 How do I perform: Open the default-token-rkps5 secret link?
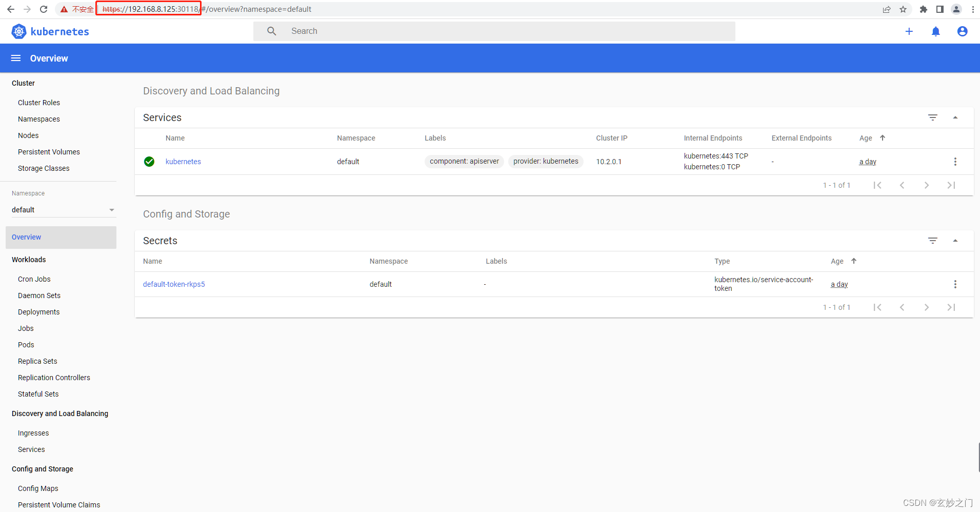pyautogui.click(x=174, y=284)
